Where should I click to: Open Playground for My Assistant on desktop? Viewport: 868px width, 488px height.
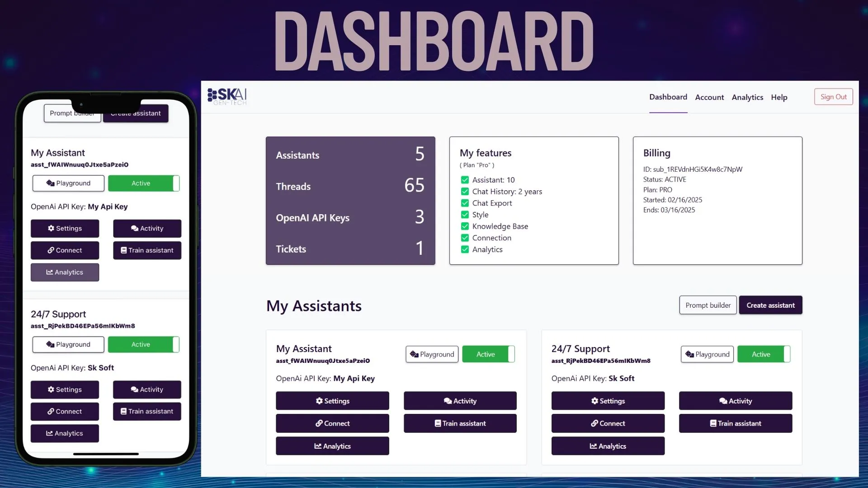(x=432, y=354)
